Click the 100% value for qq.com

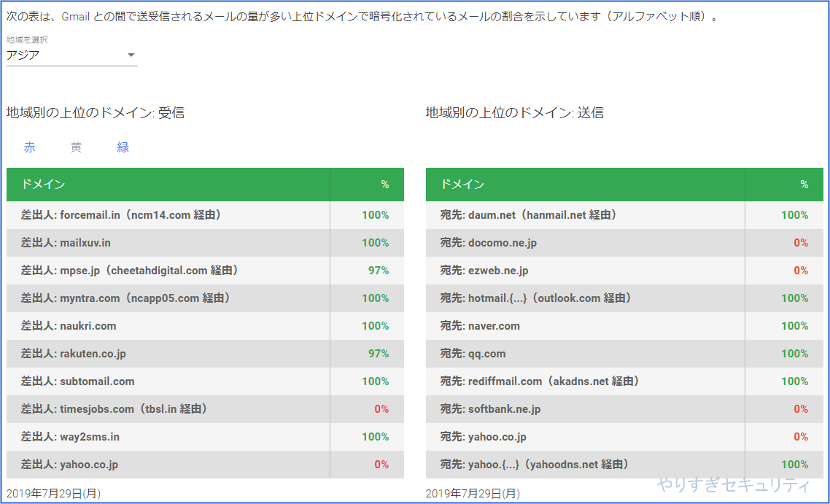(x=795, y=354)
